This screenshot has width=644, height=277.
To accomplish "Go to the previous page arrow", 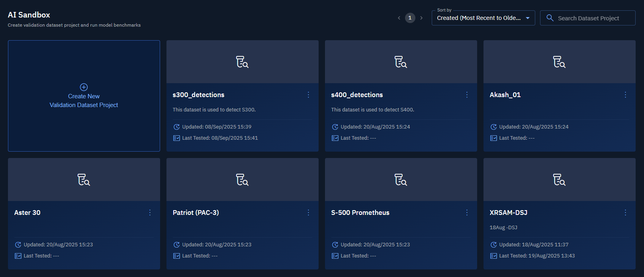I will tap(399, 18).
